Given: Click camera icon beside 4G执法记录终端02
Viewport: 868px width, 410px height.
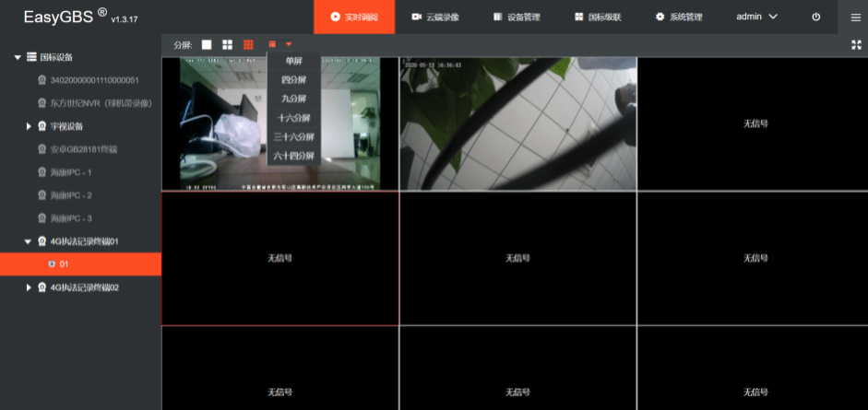Looking at the screenshot, I should pos(42,287).
